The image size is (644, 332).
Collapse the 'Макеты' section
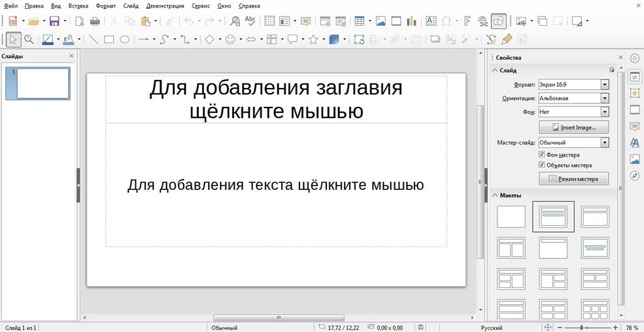494,195
